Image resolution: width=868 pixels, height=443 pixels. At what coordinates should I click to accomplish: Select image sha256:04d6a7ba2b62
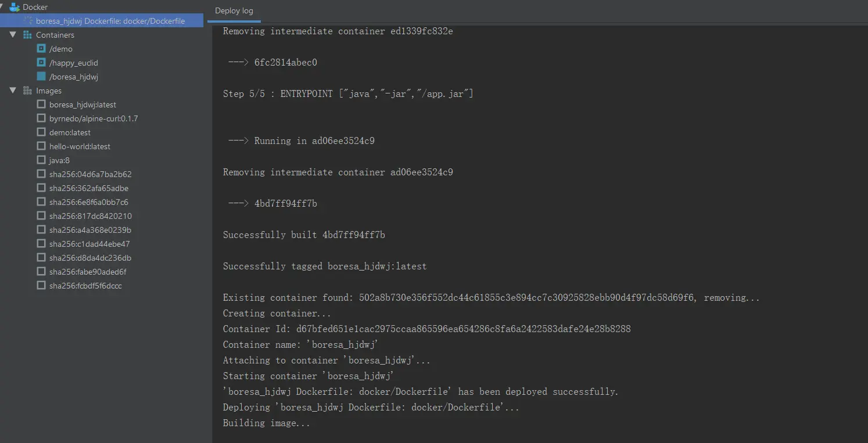[x=91, y=174]
